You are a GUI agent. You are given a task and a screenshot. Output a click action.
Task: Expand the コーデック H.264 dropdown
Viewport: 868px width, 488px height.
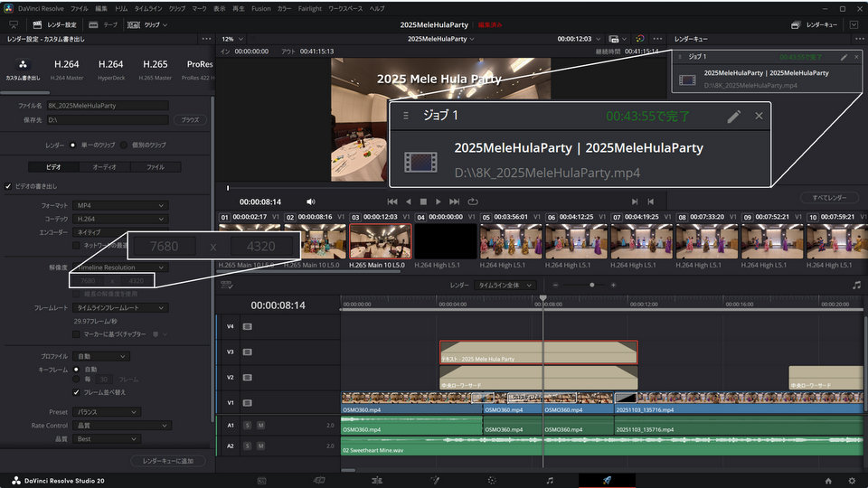120,219
